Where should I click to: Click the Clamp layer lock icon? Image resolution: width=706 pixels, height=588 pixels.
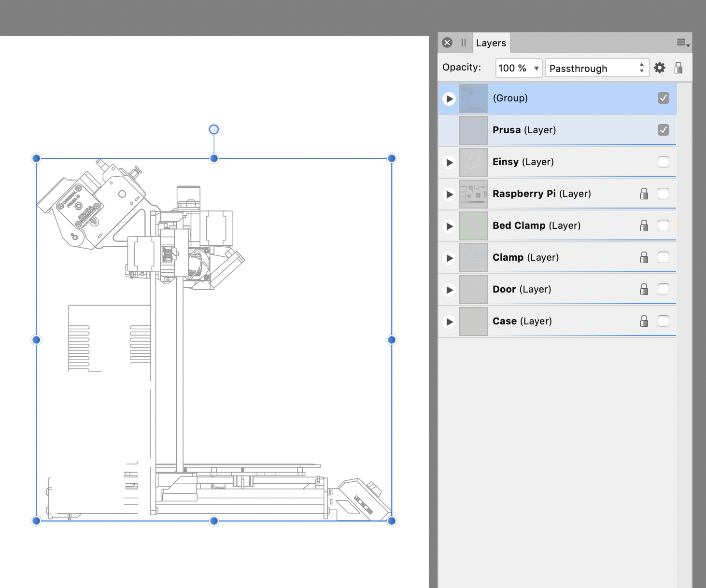click(x=644, y=258)
